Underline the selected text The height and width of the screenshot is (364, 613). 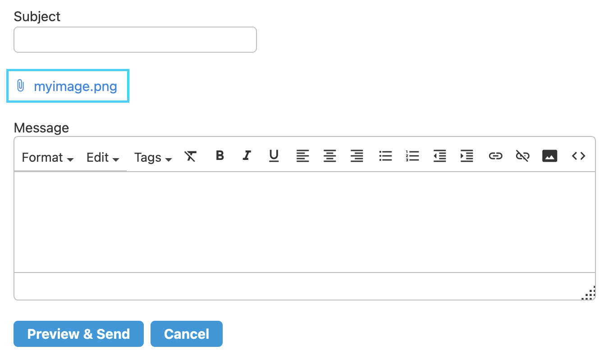[274, 156]
